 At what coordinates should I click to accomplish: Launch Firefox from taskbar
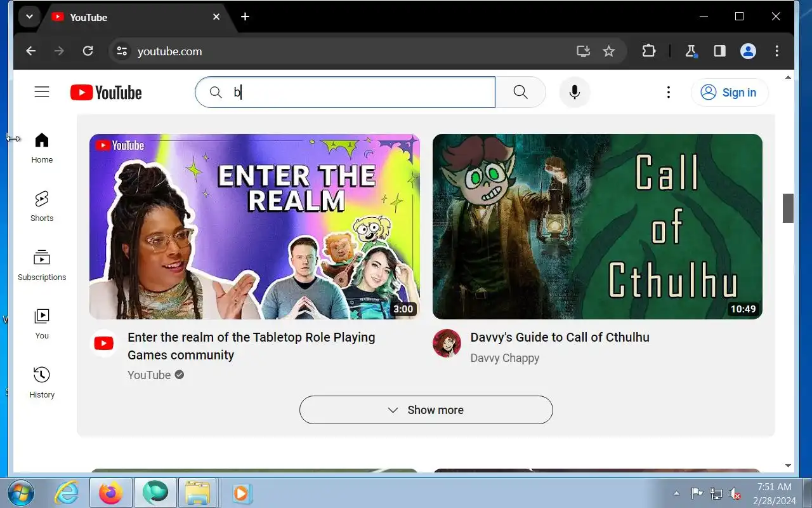[x=112, y=493]
